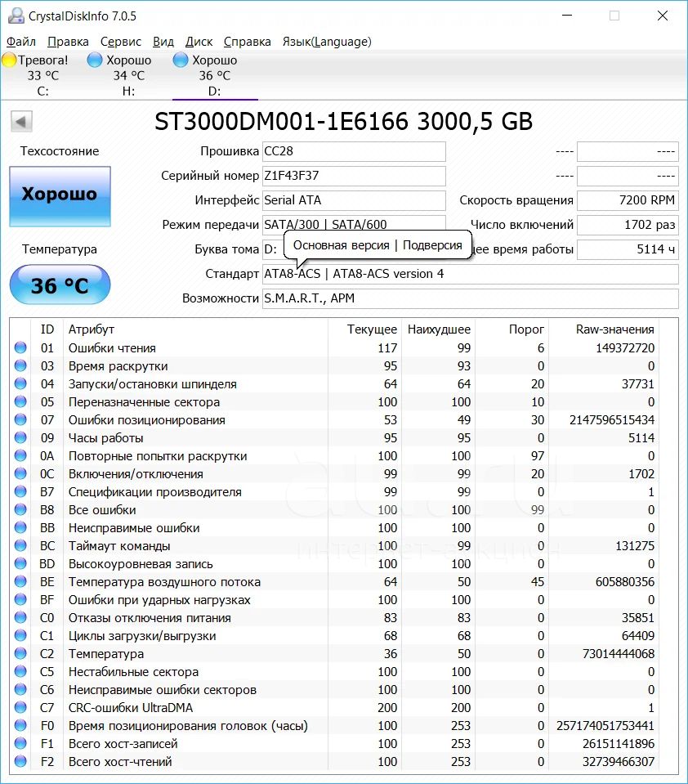Click the status dot for Запуски/остановки шпинделя
This screenshot has width=688, height=784.
[20, 383]
